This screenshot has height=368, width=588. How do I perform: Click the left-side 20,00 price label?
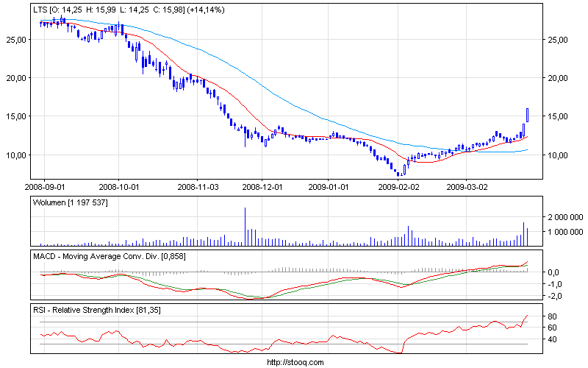tap(16, 78)
